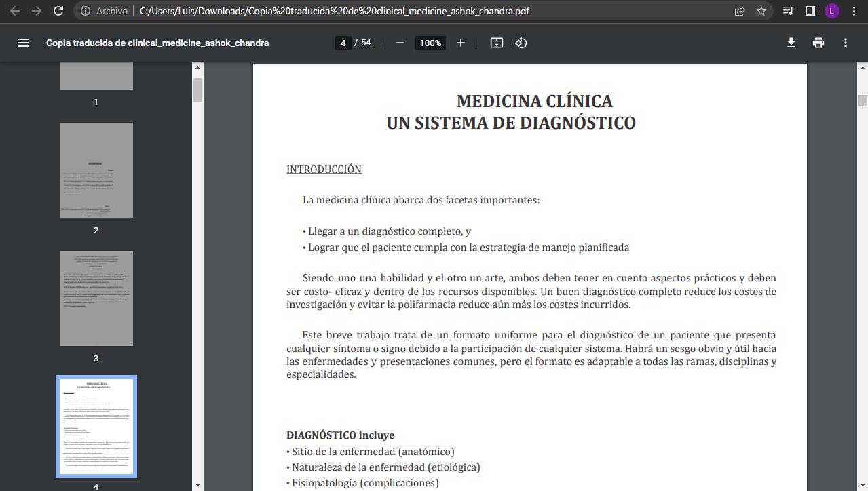Open the media controls icon
The width and height of the screenshot is (868, 491).
[x=788, y=11]
